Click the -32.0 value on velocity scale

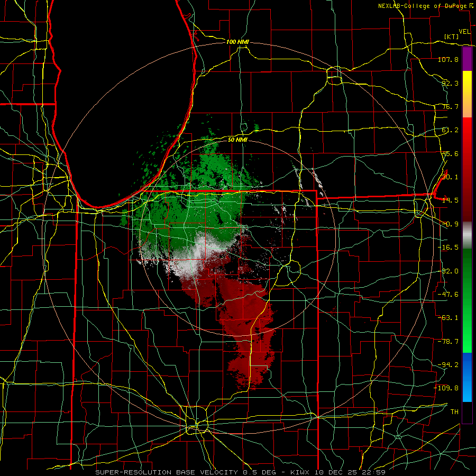448,271
